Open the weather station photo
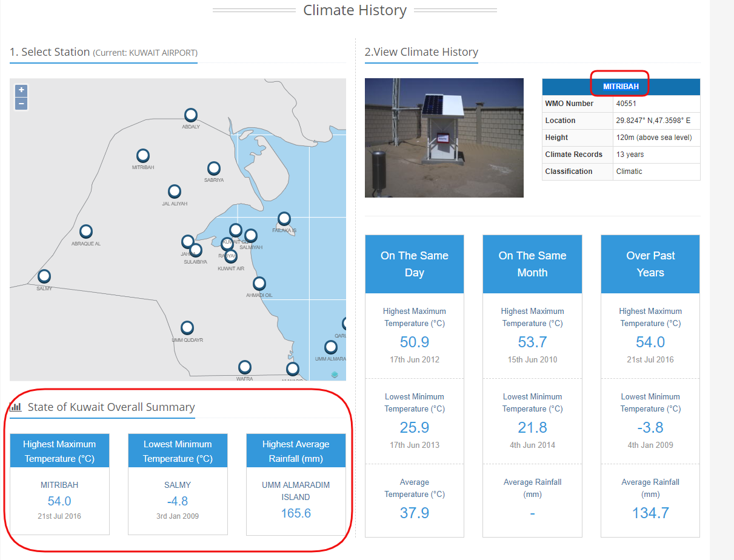Screen dimensions: 734x560 (x=444, y=138)
